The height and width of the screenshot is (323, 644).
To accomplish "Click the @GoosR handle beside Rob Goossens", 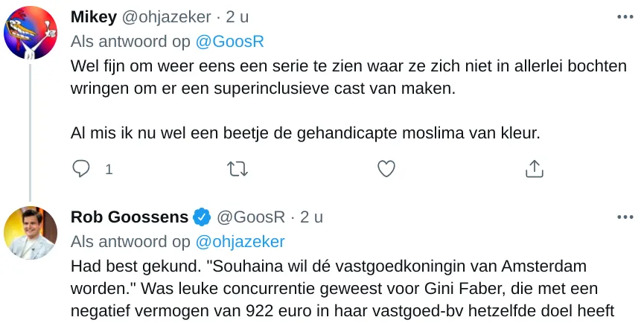I will pyautogui.click(x=251, y=217).
